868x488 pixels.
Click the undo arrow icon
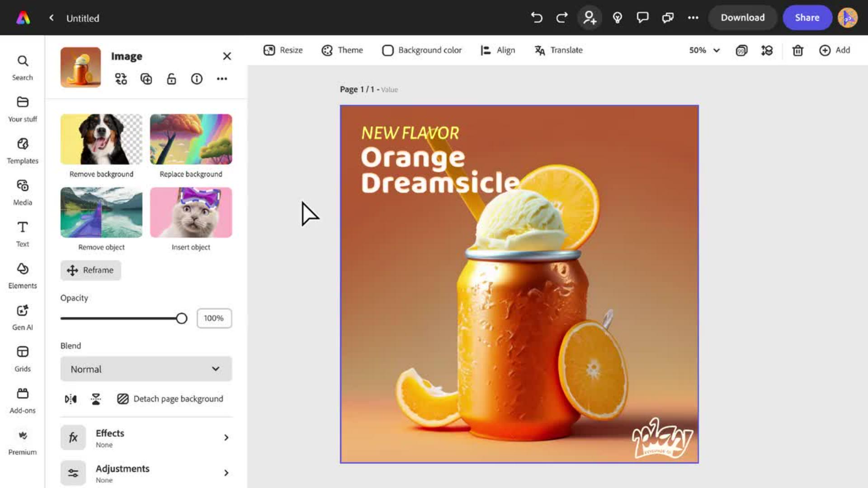click(x=537, y=18)
